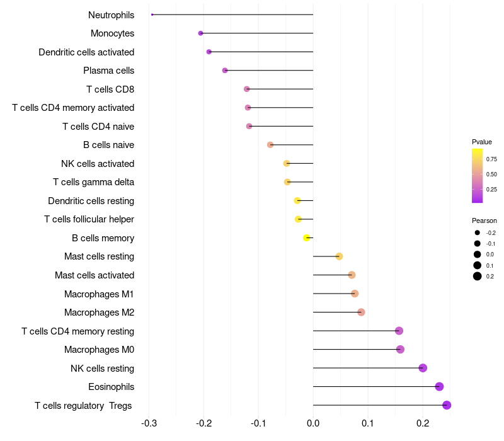Click the Neutrophils data point

pyautogui.click(x=152, y=14)
